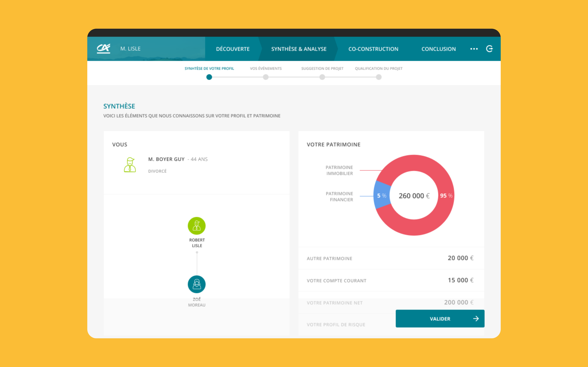Jump to Vos événements step dot

pyautogui.click(x=266, y=77)
